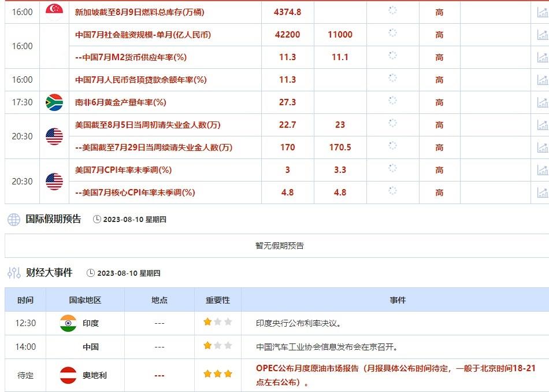Click the globe icon beside 国际假期预告
This screenshot has width=549, height=392.
(14, 219)
